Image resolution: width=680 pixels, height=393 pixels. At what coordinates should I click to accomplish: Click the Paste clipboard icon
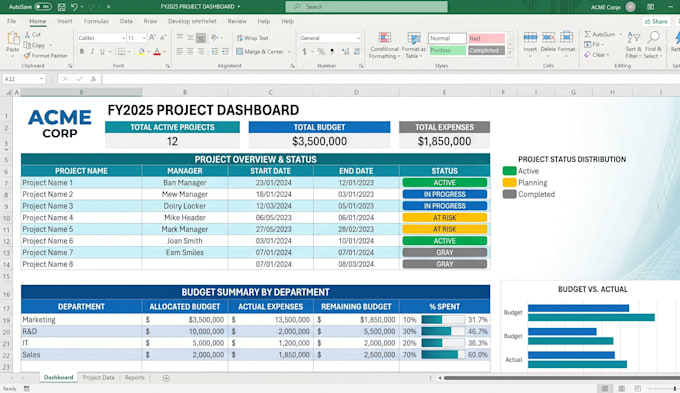(13, 39)
